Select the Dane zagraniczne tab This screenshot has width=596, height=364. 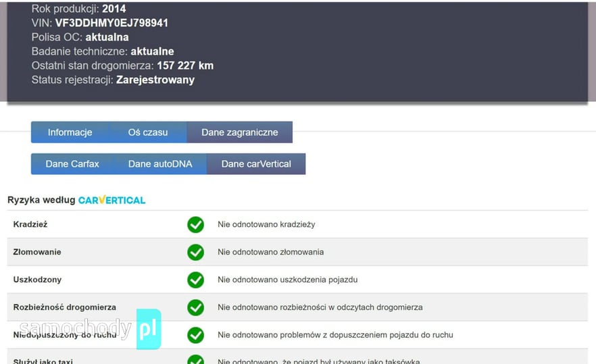pyautogui.click(x=239, y=132)
